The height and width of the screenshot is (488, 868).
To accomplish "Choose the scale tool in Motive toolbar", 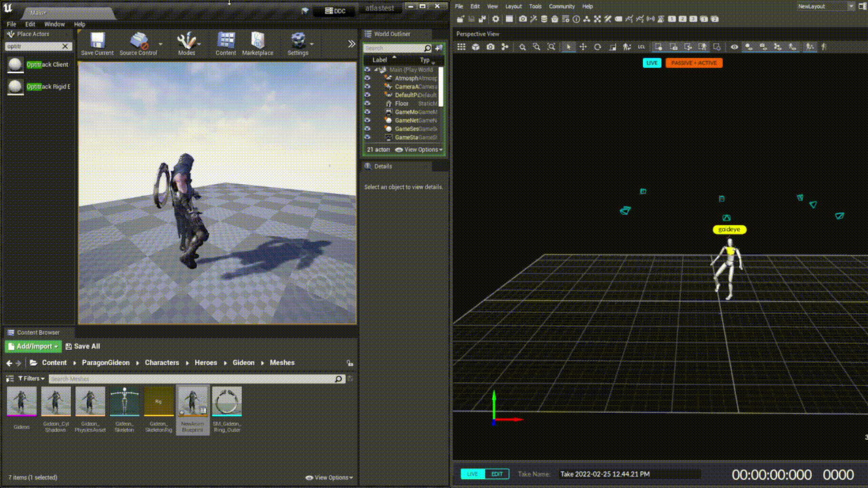I will (x=612, y=47).
